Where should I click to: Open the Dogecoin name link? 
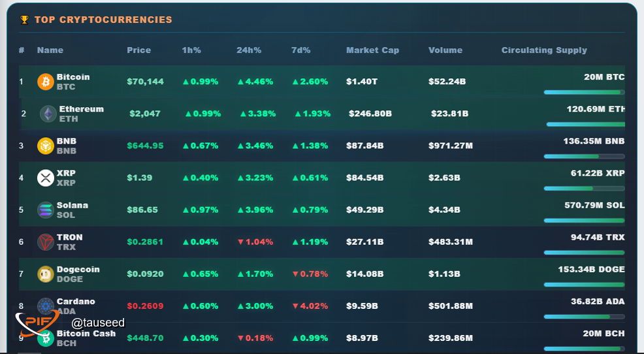78,269
